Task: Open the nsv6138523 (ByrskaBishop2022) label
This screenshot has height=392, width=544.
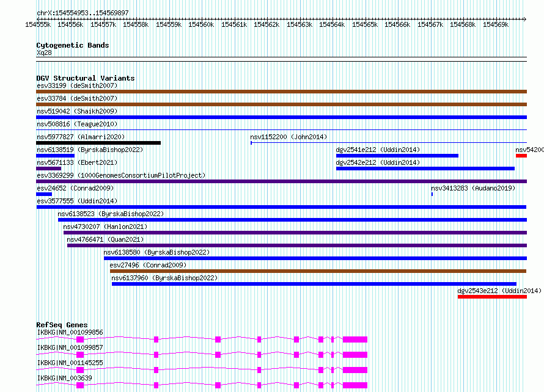Action: pos(111,214)
